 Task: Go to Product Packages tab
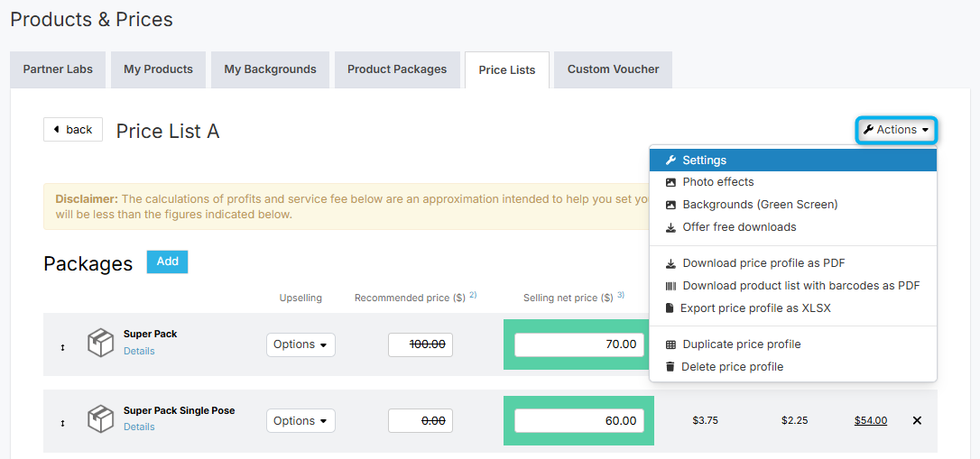coord(397,69)
